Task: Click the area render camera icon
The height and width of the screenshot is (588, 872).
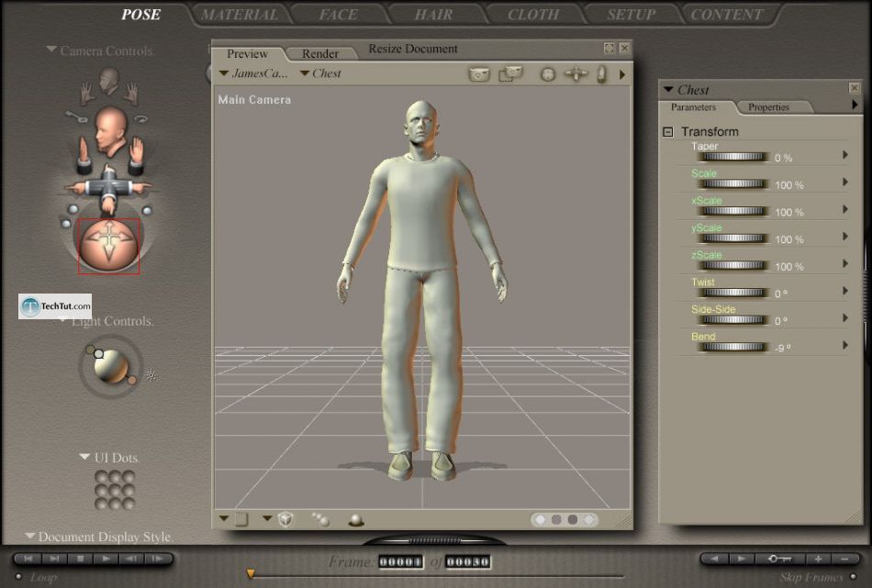Action: click(510, 74)
